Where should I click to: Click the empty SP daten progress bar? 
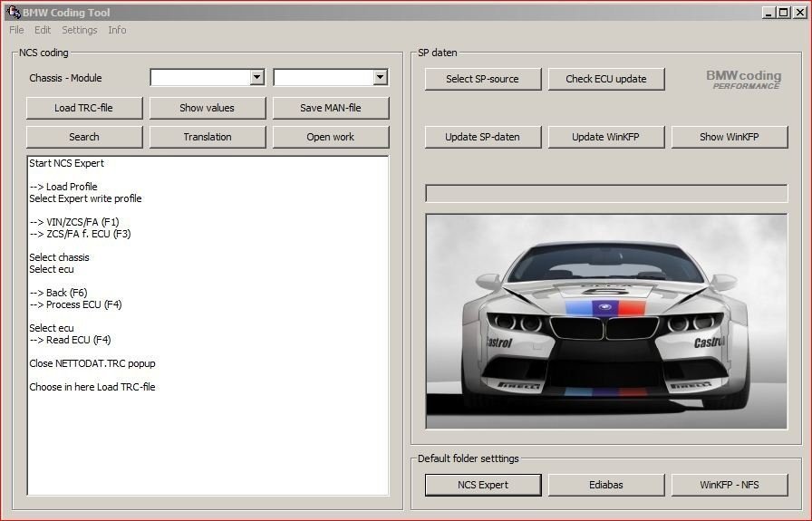point(605,194)
